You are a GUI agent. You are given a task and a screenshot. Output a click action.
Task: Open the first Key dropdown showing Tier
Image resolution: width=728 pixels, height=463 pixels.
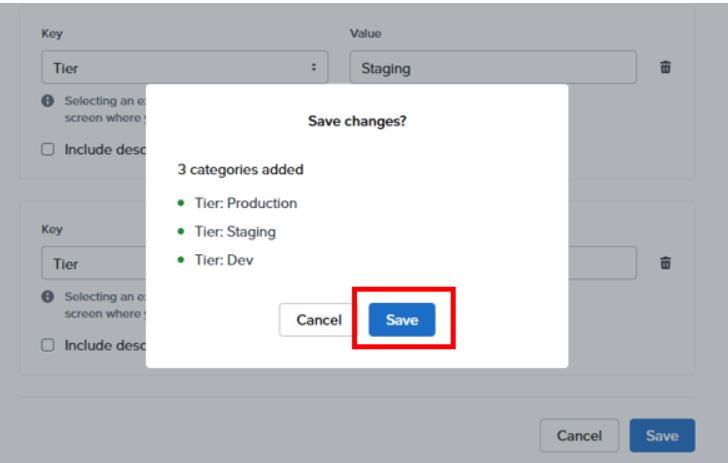(180, 68)
